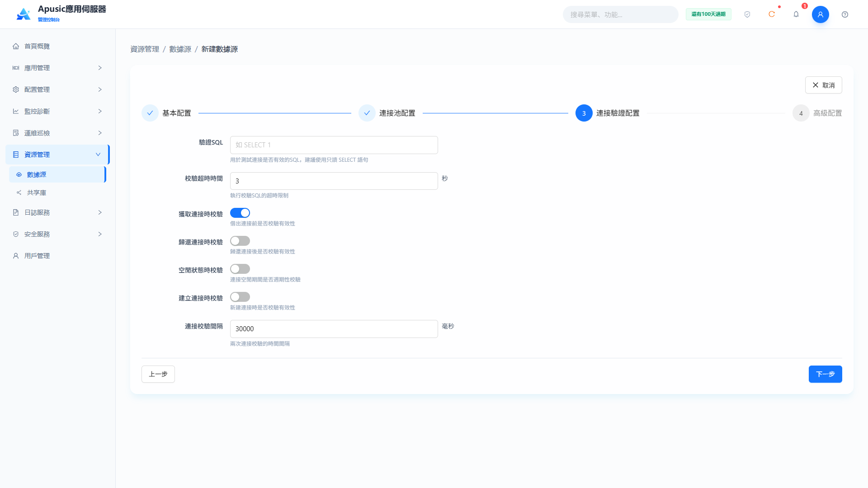Click the 日誌服務 document icon

[x=16, y=212]
